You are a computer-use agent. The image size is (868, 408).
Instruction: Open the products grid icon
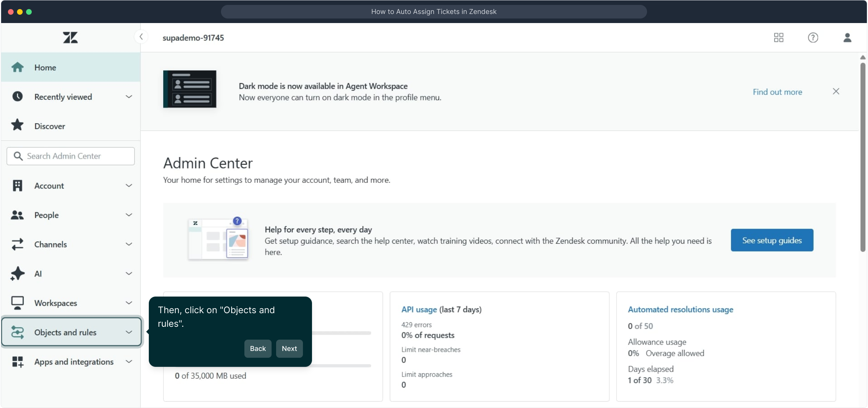click(x=778, y=37)
